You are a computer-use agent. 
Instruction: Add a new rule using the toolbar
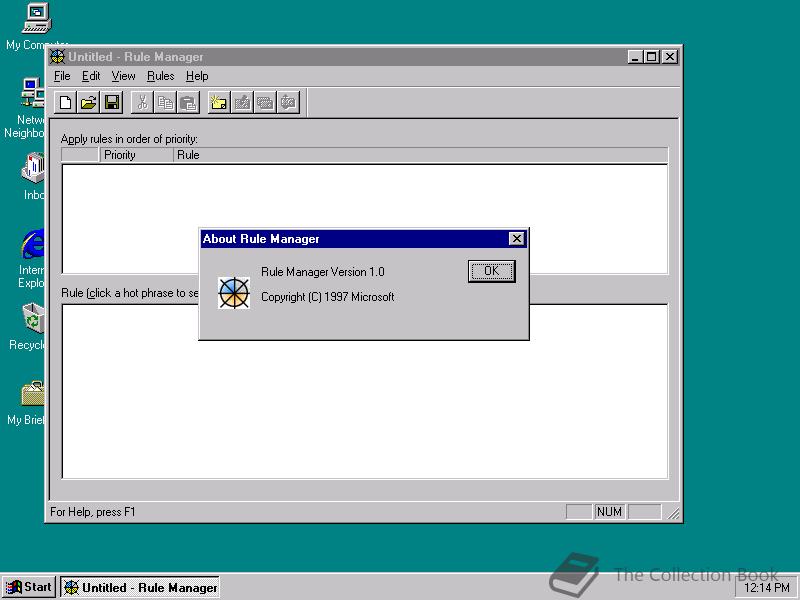click(219, 101)
